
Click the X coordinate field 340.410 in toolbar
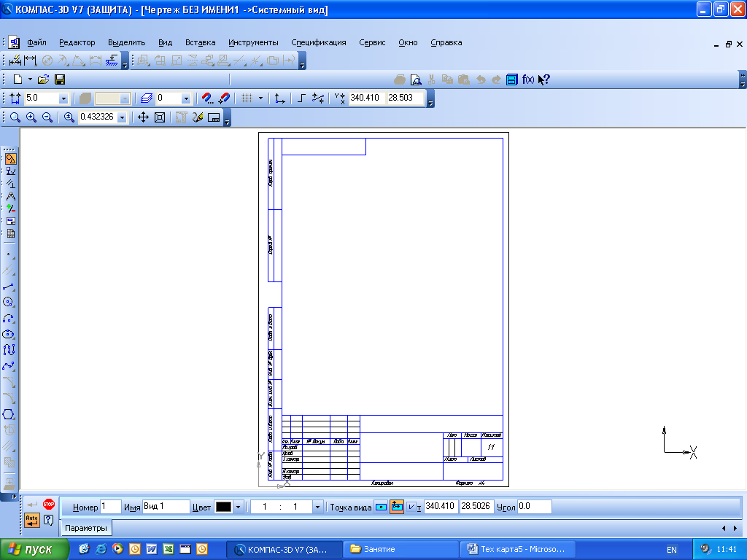click(368, 98)
